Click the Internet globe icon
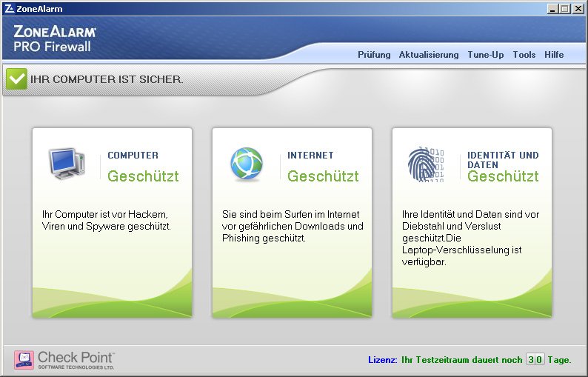 pos(247,164)
